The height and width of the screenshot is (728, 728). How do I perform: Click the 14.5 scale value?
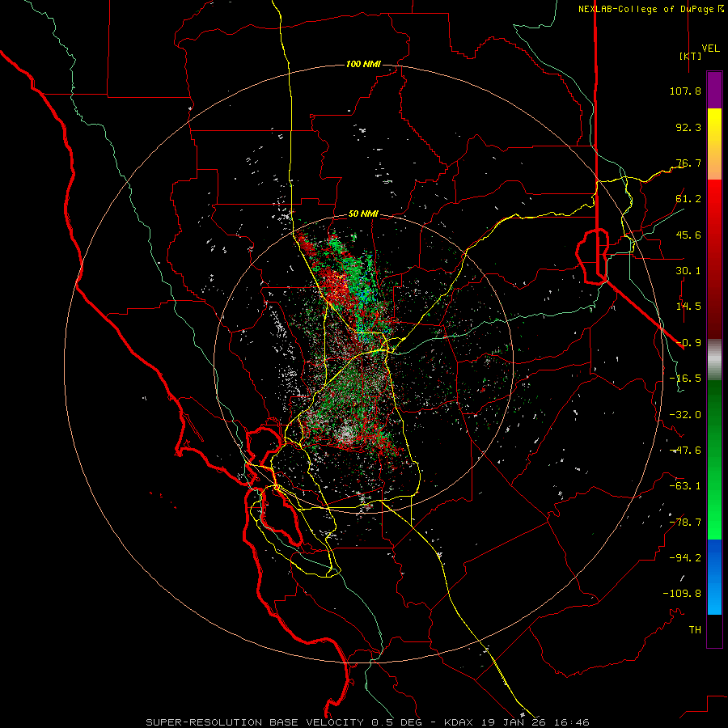click(688, 307)
